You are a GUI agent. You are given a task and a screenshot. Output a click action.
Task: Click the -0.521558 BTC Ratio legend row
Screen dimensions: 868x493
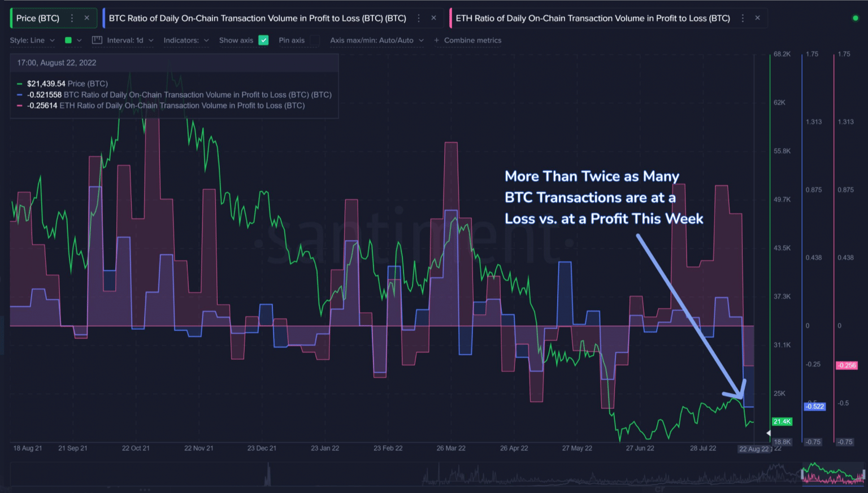174,95
